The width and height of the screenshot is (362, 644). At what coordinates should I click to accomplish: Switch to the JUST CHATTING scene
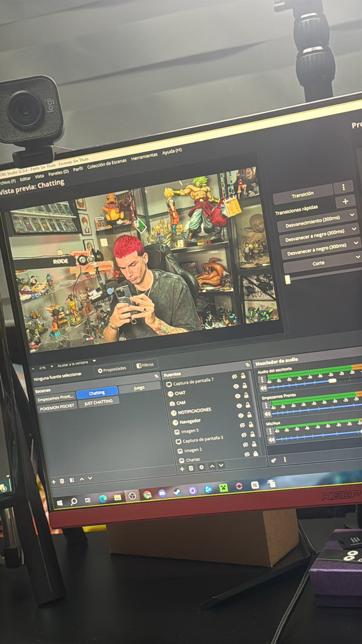[x=99, y=402]
